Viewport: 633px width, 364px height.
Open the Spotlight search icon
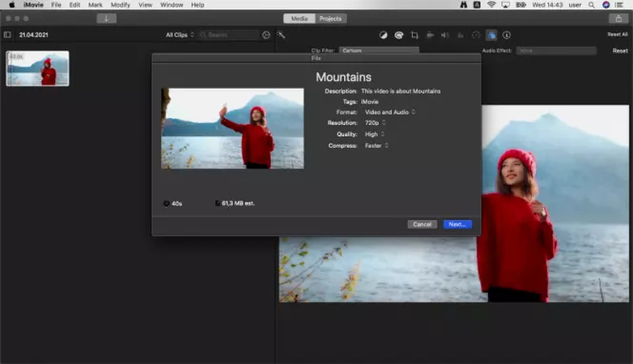591,5
